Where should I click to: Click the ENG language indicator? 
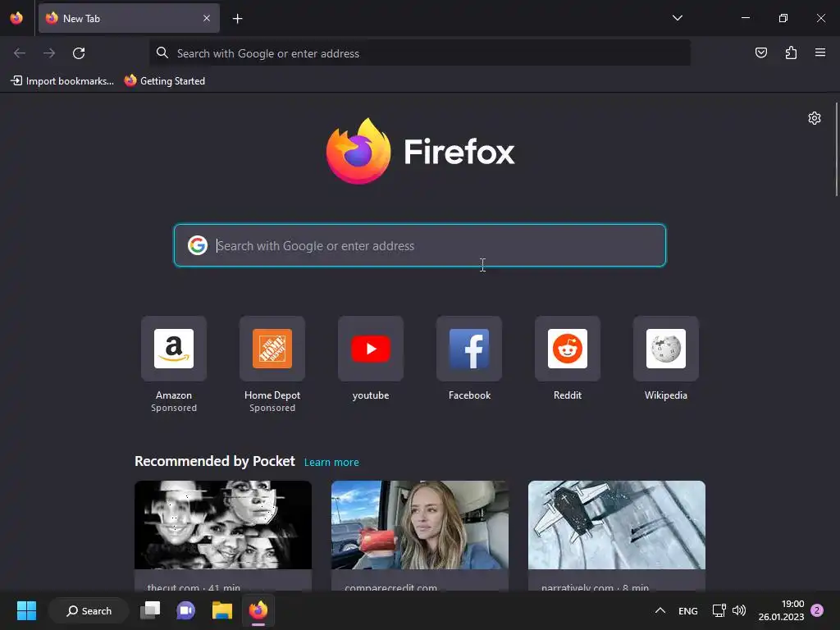coord(688,610)
